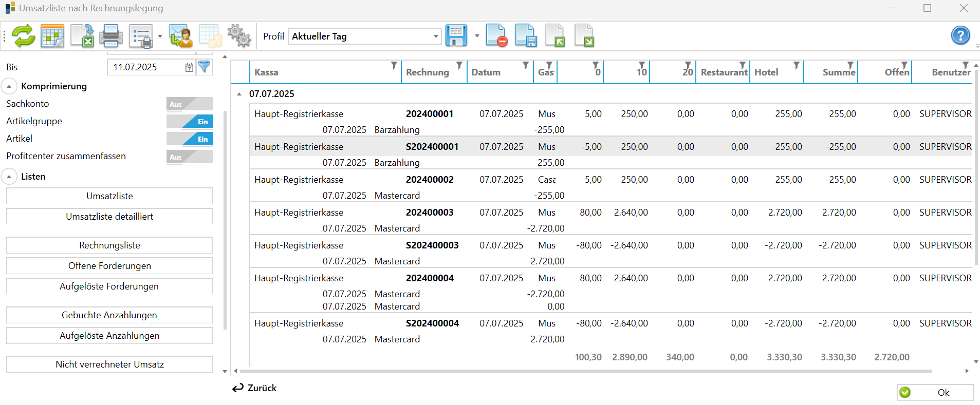Sort by the Kassa column header
The width and height of the screenshot is (980, 405).
tap(266, 72)
